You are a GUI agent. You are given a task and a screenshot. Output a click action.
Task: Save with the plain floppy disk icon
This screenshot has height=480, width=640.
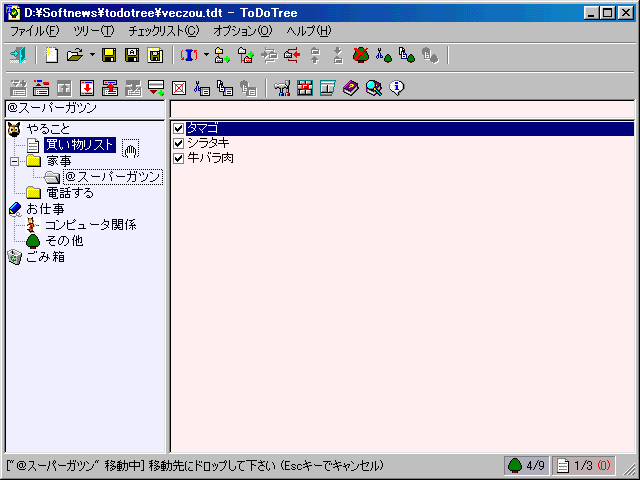tap(109, 55)
